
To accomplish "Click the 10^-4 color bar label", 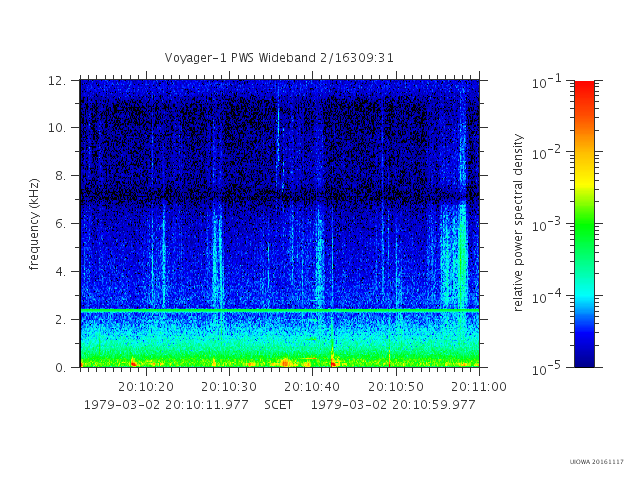I will [x=547, y=297].
